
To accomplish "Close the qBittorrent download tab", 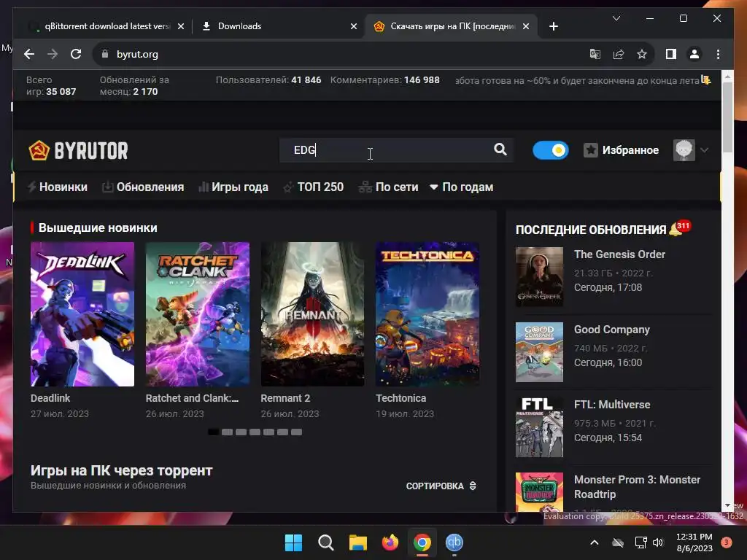I will 181,26.
